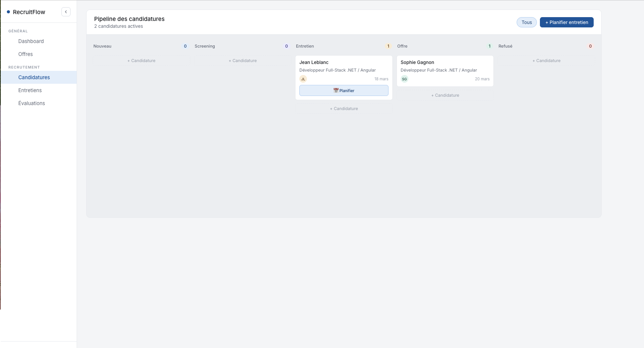
Task: Click Jean Leblanc's JL avatar
Action: [303, 79]
